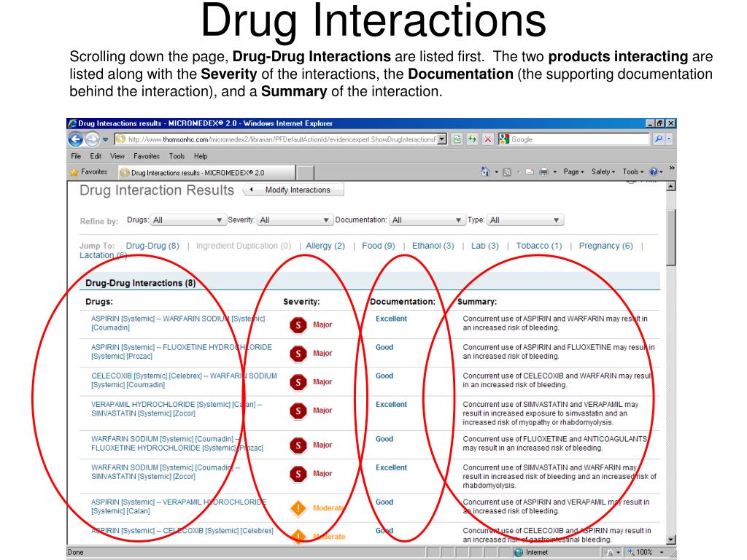
Task: Open the command bar Tools dropdown
Action: [x=633, y=172]
